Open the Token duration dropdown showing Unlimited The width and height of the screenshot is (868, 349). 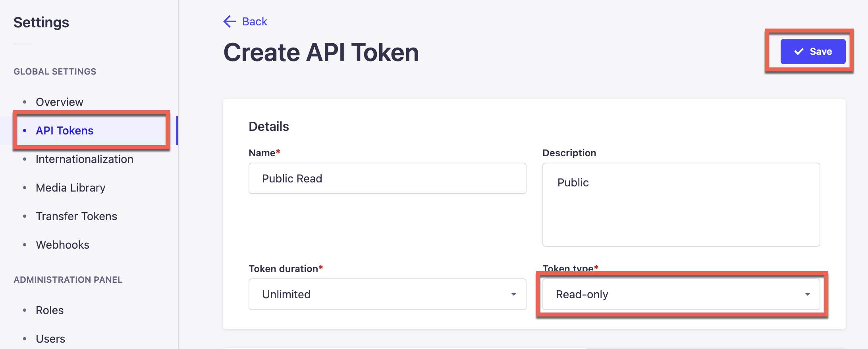(x=387, y=294)
